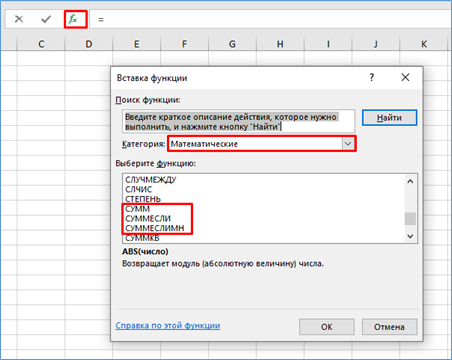Select column G header
This screenshot has width=452, height=360.
click(x=232, y=44)
